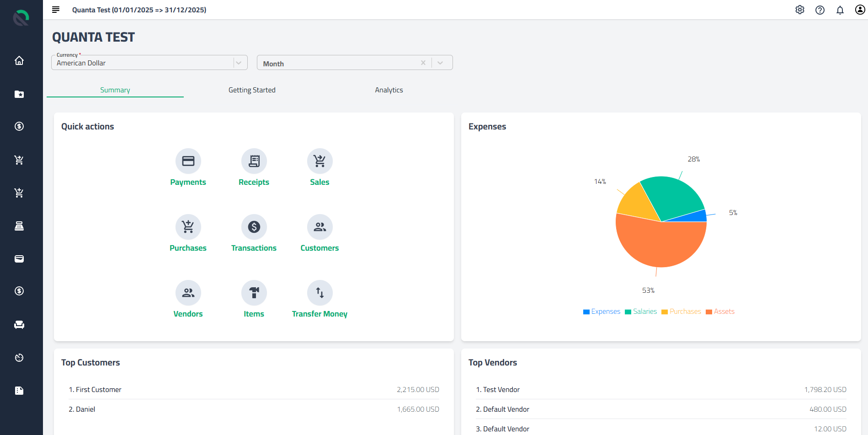Select the cash register icon in sidebar

coord(19,226)
